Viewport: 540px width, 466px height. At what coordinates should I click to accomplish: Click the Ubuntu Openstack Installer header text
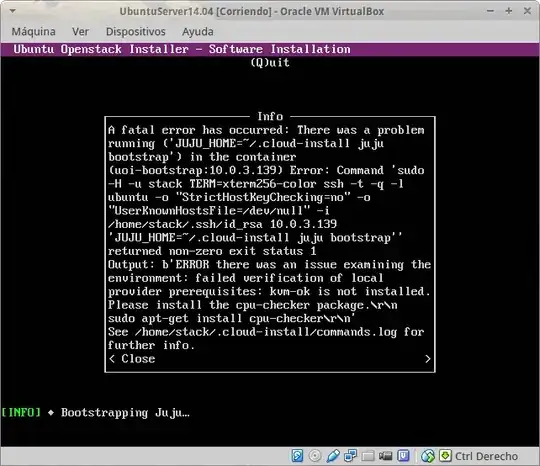182,49
